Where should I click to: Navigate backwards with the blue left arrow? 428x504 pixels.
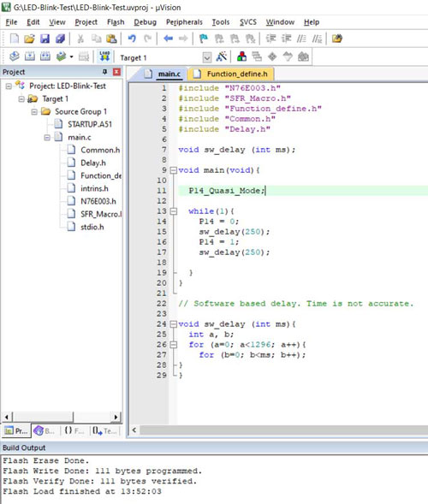pos(168,39)
